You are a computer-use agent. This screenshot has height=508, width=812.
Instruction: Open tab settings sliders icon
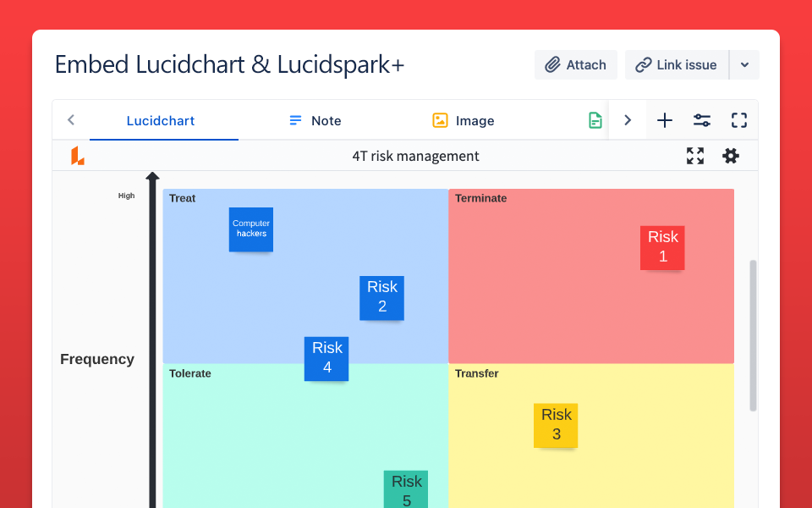click(702, 120)
